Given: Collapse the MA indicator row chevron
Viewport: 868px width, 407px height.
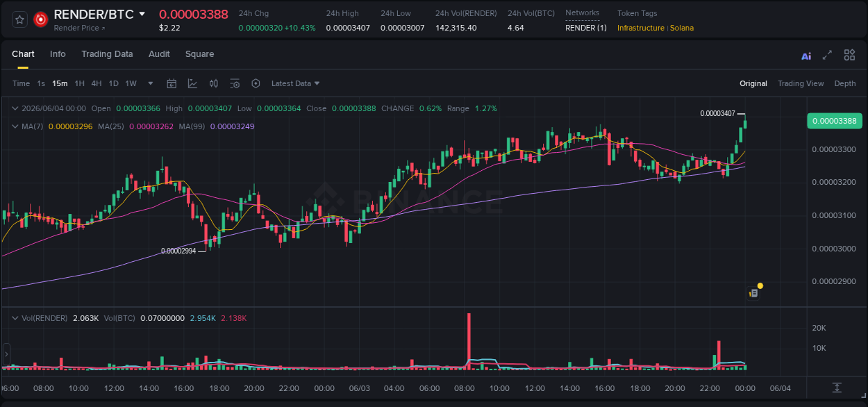Looking at the screenshot, I should tap(15, 126).
